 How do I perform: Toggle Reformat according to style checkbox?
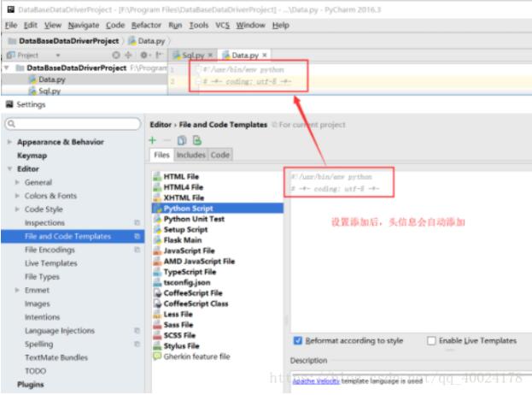pos(297,340)
